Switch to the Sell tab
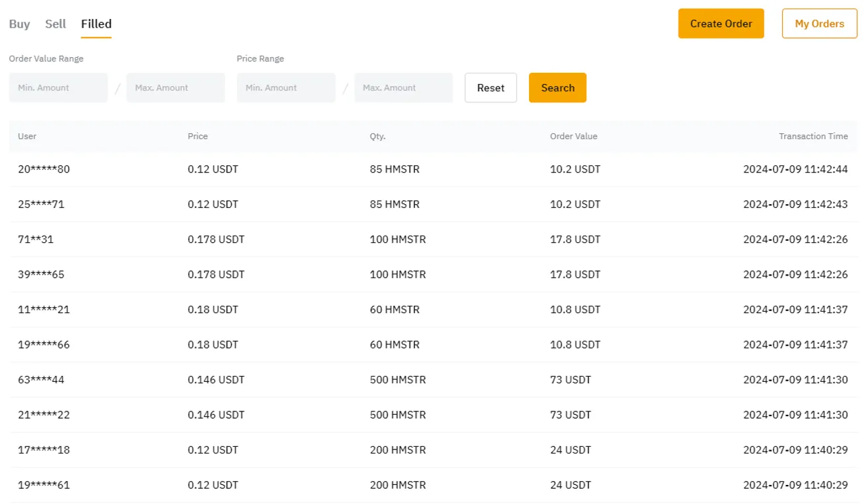Image resolution: width=863 pixels, height=504 pixels. pyautogui.click(x=56, y=24)
